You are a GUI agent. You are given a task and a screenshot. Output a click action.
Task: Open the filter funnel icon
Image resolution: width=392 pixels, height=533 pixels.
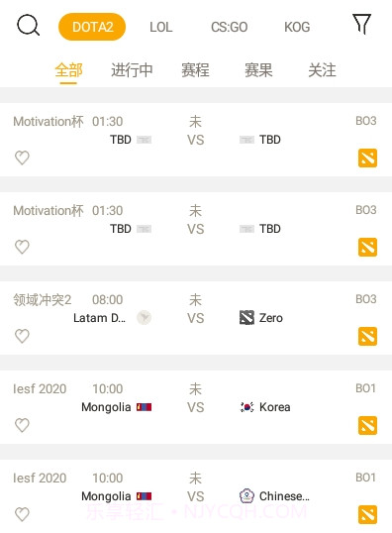pos(361,24)
